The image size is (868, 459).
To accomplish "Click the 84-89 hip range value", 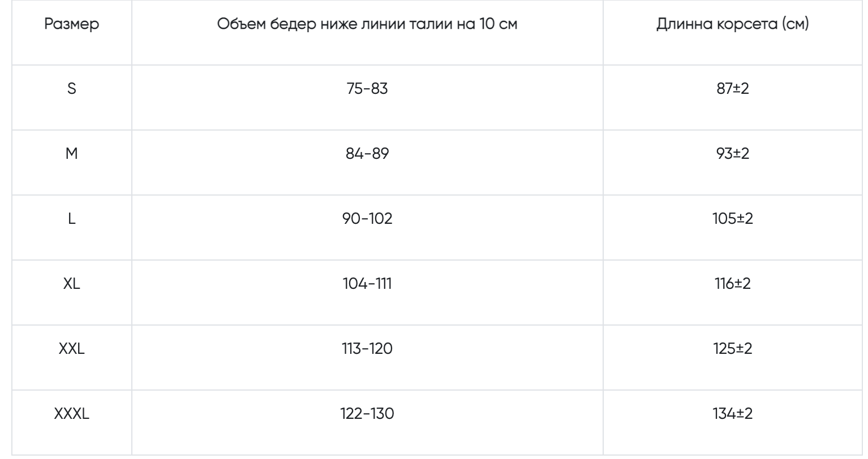I will click(x=367, y=154).
